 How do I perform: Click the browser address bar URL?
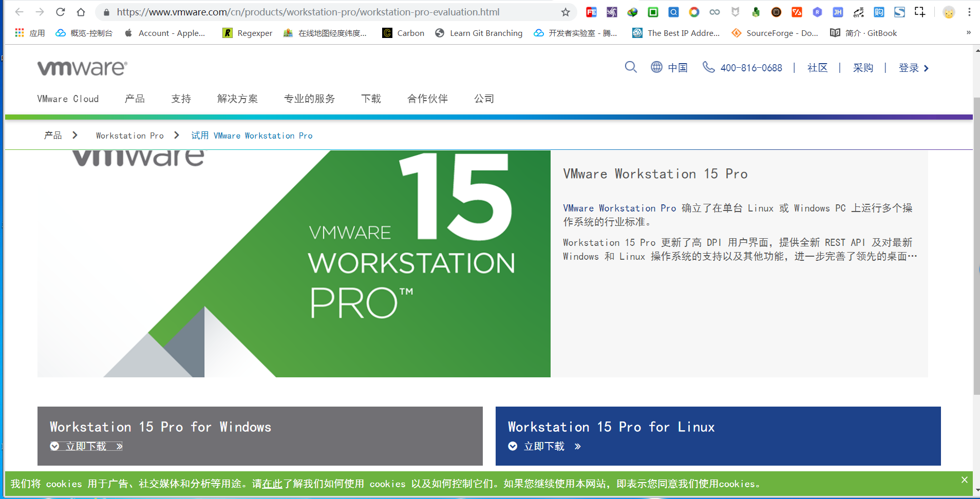point(308,12)
